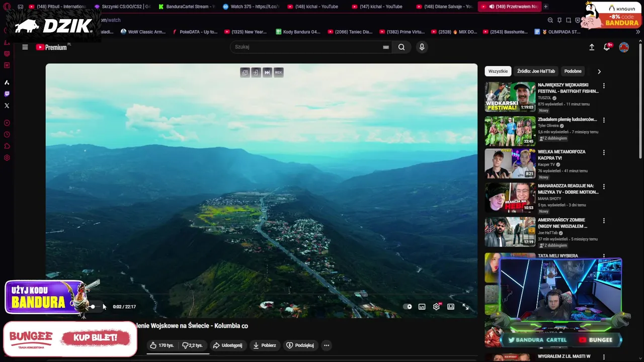
Task: Open Twitch in the Opera sidebar
Action: tap(7, 94)
